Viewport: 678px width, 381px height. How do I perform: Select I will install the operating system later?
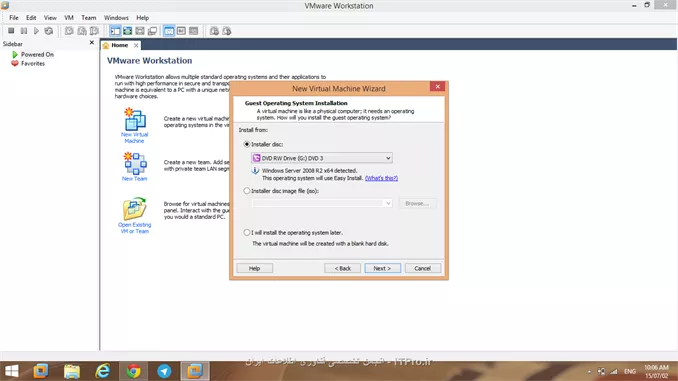(x=246, y=233)
